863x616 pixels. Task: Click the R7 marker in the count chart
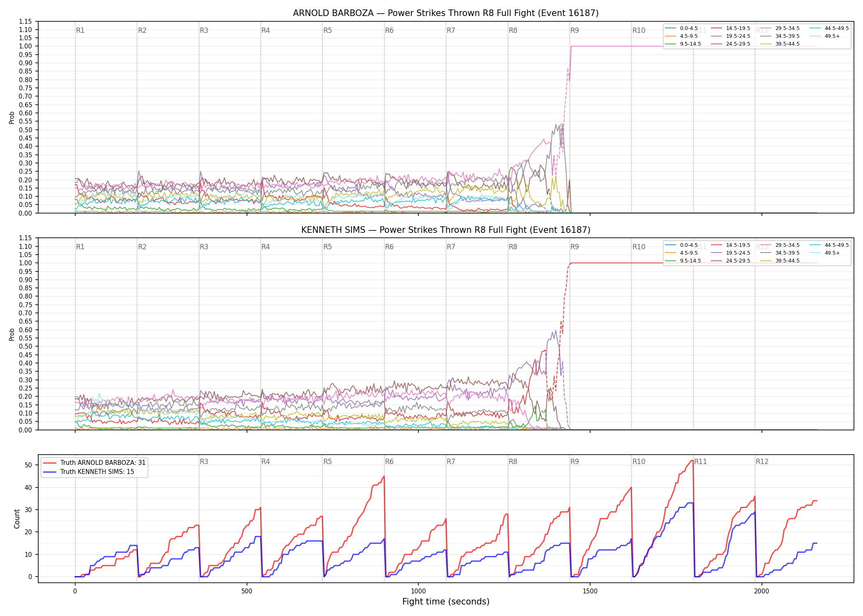click(x=451, y=462)
